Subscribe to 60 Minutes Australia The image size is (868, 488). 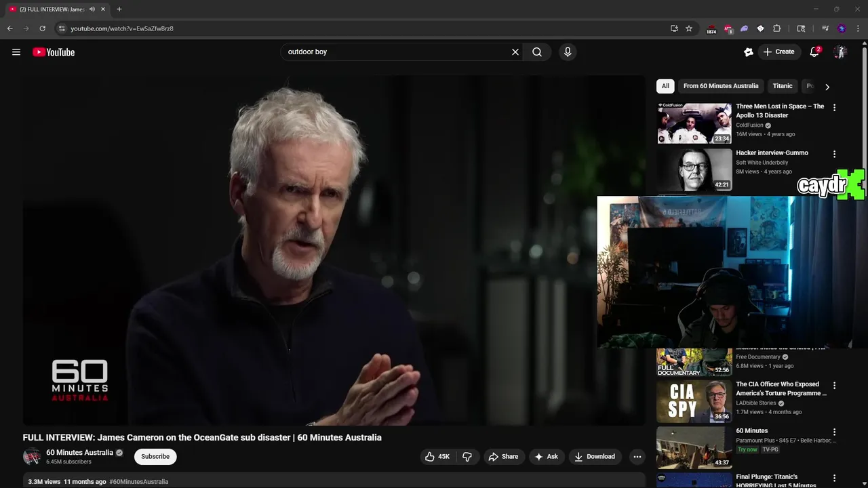155,457
